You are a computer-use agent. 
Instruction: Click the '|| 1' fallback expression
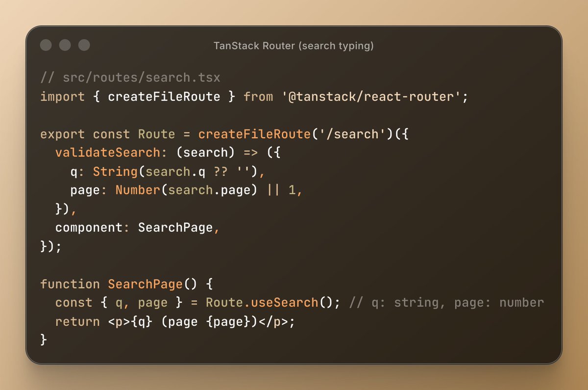(281, 190)
